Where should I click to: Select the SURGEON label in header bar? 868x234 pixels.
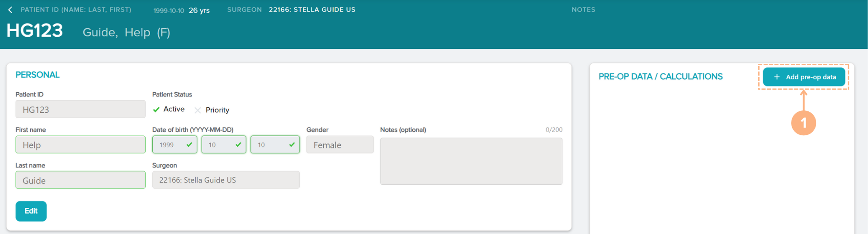(x=244, y=10)
